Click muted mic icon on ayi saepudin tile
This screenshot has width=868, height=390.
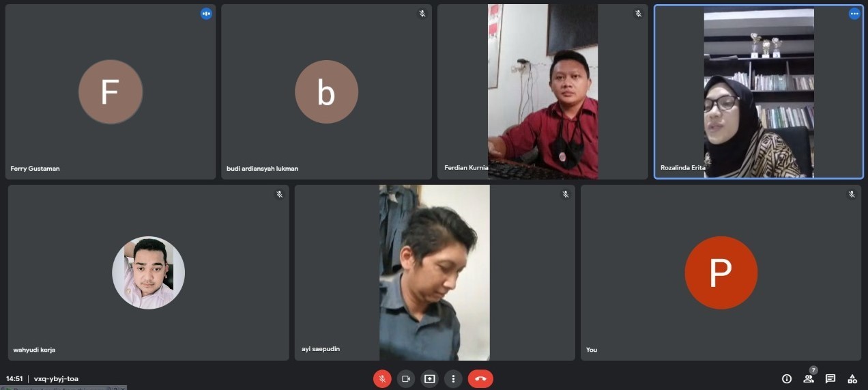[565, 195]
